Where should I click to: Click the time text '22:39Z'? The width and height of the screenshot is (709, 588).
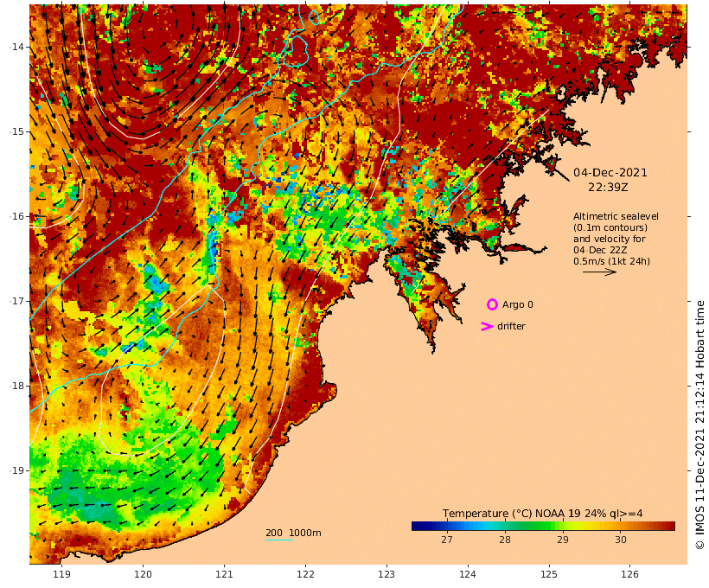tap(608, 187)
